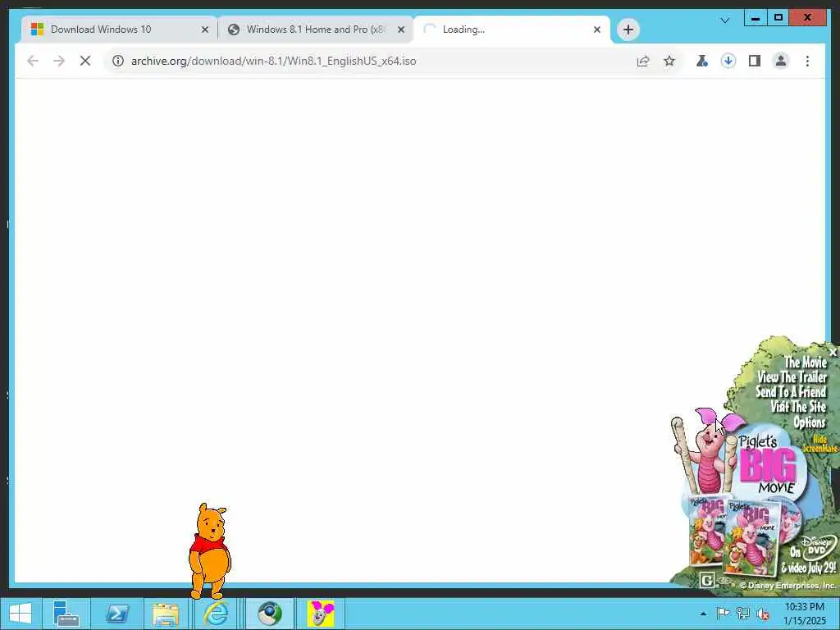Minimize the browser window
Screen dimensions: 840x630
pyautogui.click(x=756, y=18)
